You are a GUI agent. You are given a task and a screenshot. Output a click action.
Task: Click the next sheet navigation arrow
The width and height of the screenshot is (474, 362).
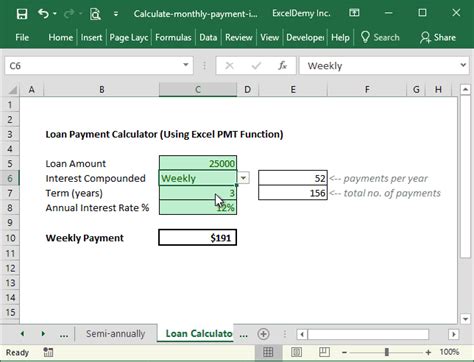coord(43,333)
